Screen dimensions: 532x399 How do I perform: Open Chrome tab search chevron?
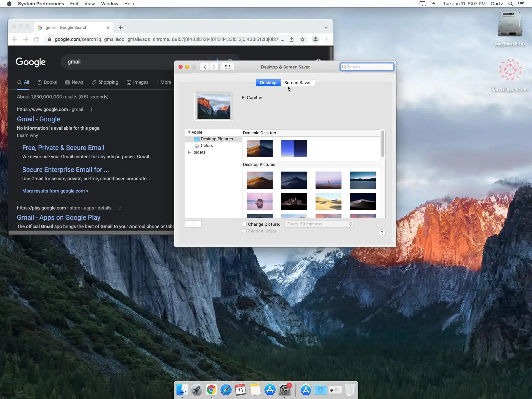point(326,28)
